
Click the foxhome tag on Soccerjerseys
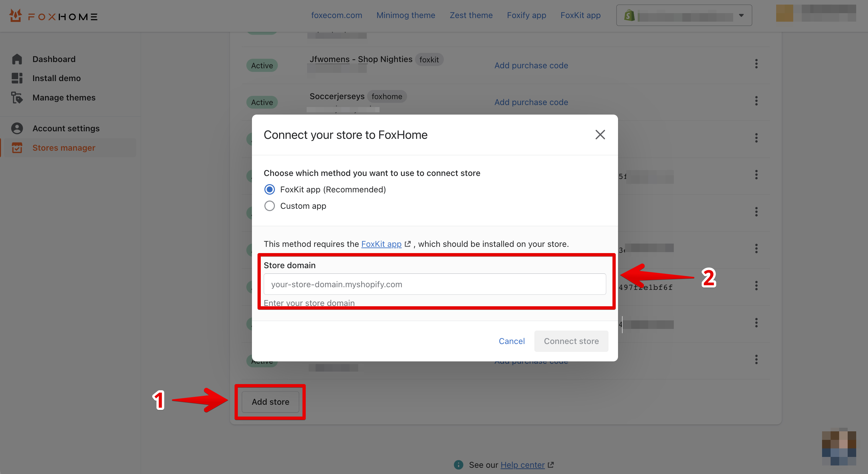coord(386,97)
